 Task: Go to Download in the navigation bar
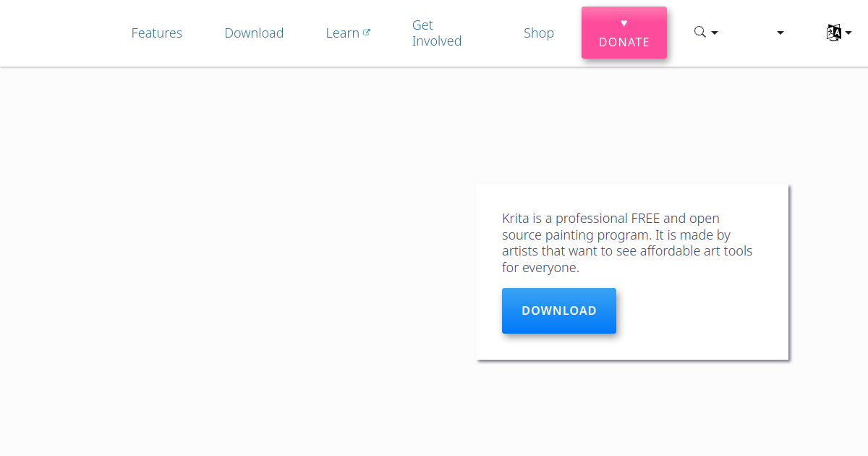tap(254, 33)
